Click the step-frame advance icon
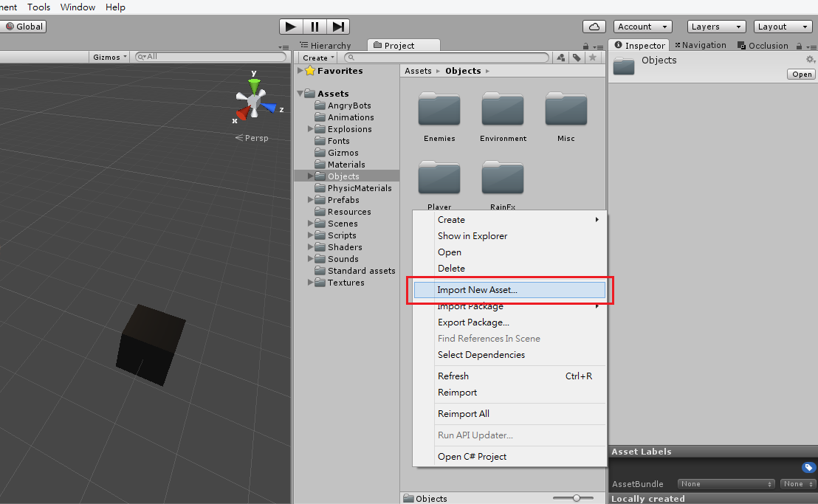 [338, 26]
